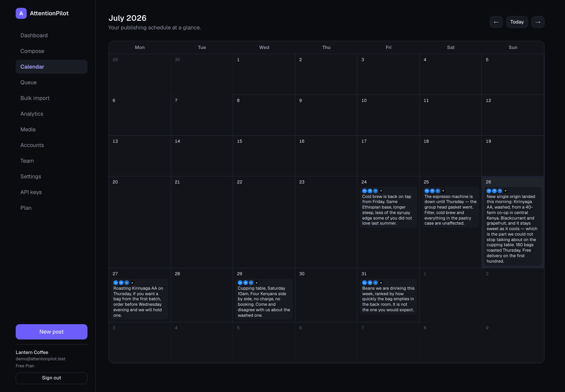The image size is (565, 392).
Task: Click the Bluesky badge on the Beans we are drinking post
Action: pyautogui.click(x=364, y=283)
